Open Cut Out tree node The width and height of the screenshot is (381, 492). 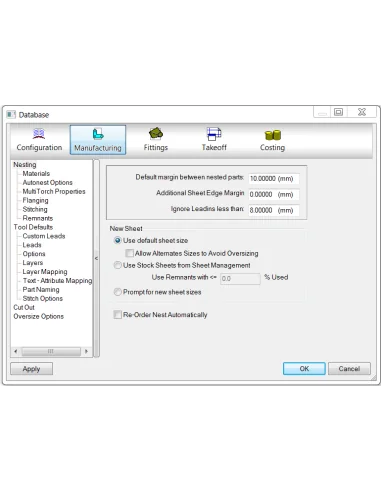click(24, 307)
